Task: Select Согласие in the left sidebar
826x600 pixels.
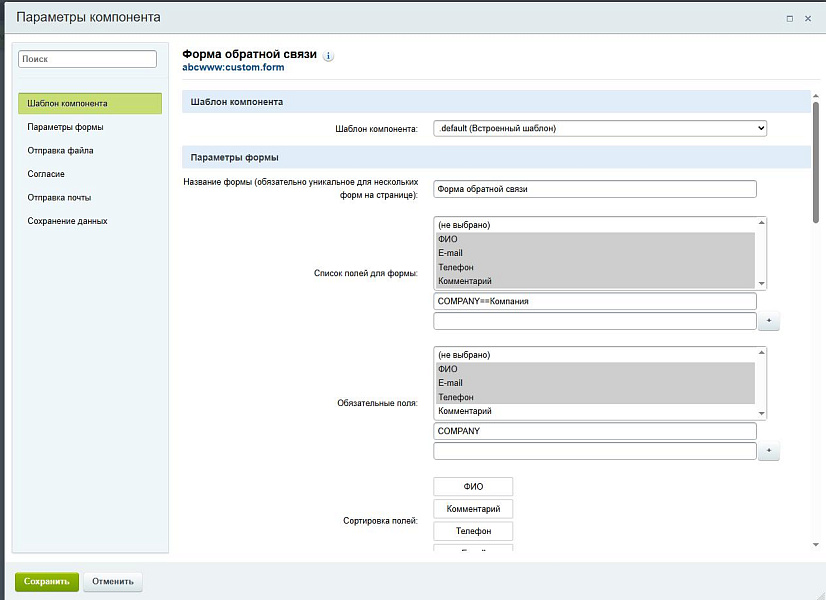Action: tap(46, 174)
